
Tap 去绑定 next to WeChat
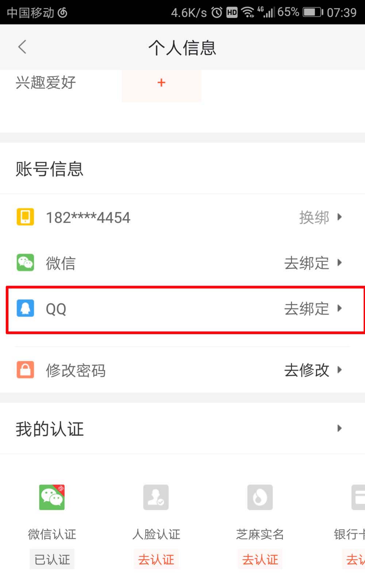click(x=307, y=263)
